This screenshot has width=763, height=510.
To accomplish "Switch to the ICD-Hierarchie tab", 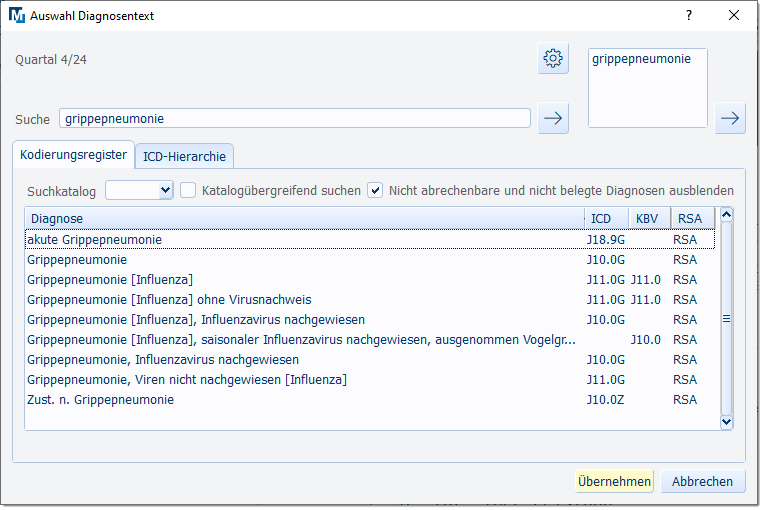I will [x=184, y=156].
